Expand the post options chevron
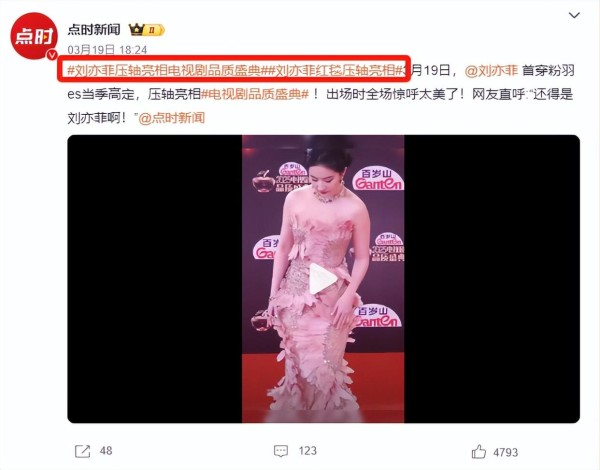Image resolution: width=600 pixels, height=470 pixels. (x=574, y=15)
